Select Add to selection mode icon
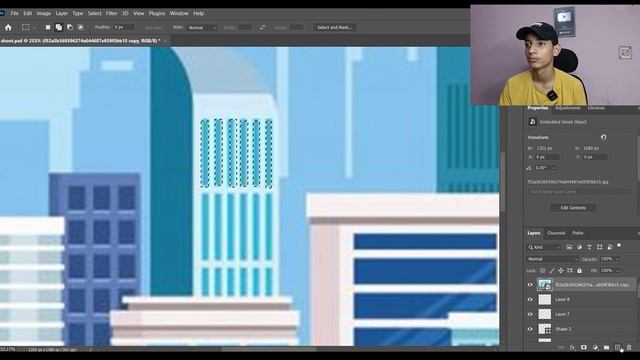 point(59,27)
